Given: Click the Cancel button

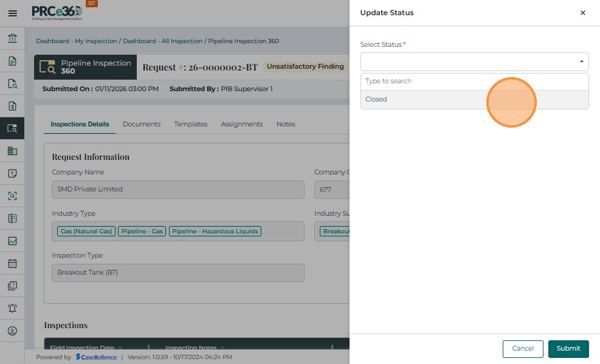Looking at the screenshot, I should (x=522, y=349).
